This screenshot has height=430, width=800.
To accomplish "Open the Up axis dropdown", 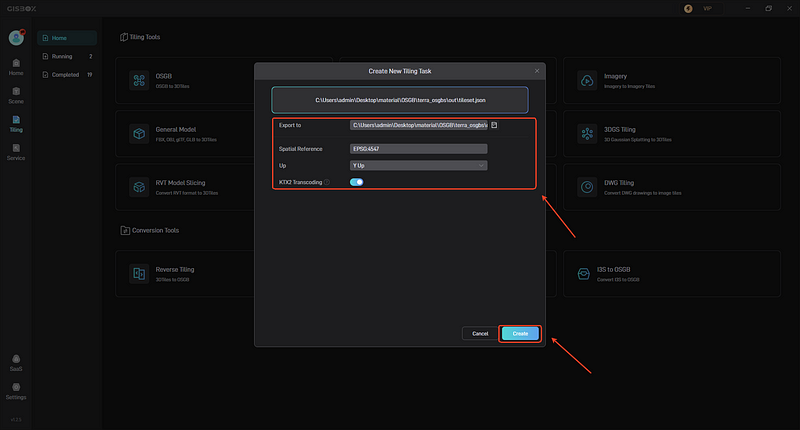I will pyautogui.click(x=418, y=165).
